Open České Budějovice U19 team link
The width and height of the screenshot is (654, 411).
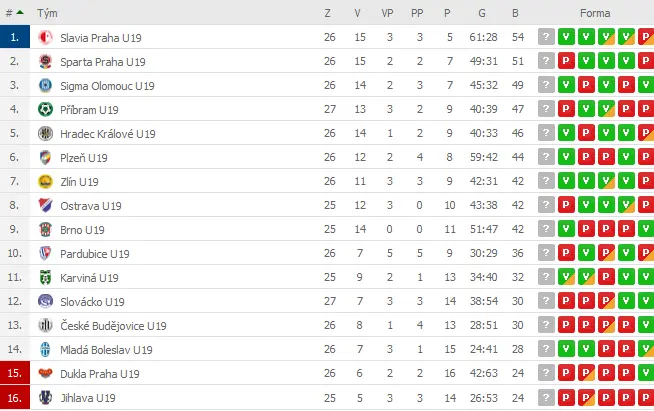113,326
